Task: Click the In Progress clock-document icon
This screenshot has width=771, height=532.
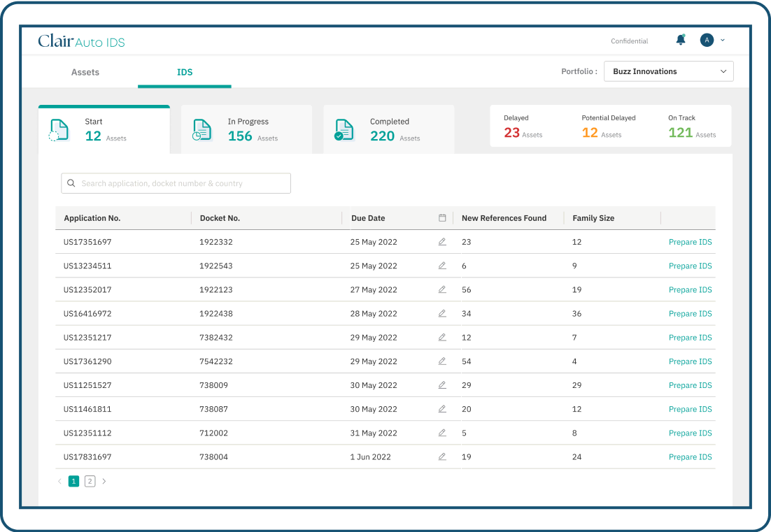Action: coord(201,129)
